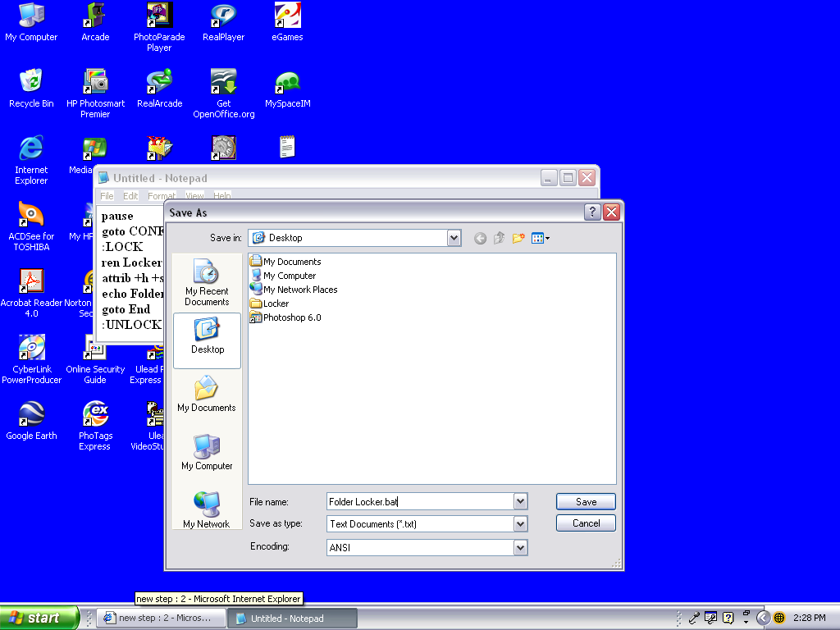Open the File name history dropdown arrow

pos(519,501)
